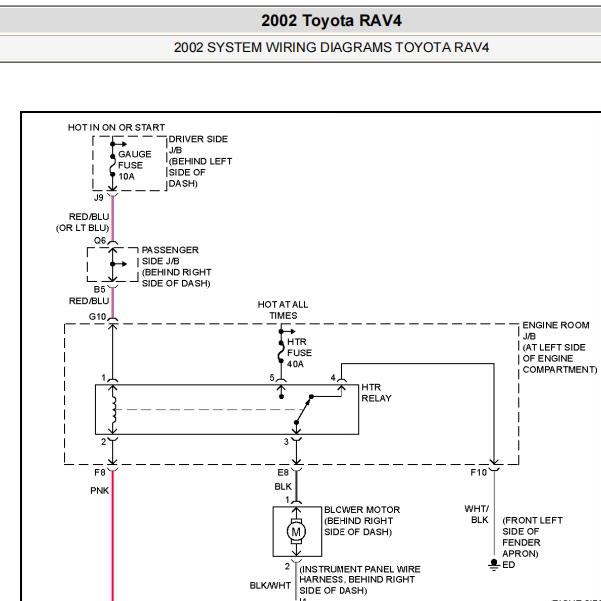The image size is (601, 601).
Task: Select the 'HOT IN ON OR START' label
Action: 116,127
